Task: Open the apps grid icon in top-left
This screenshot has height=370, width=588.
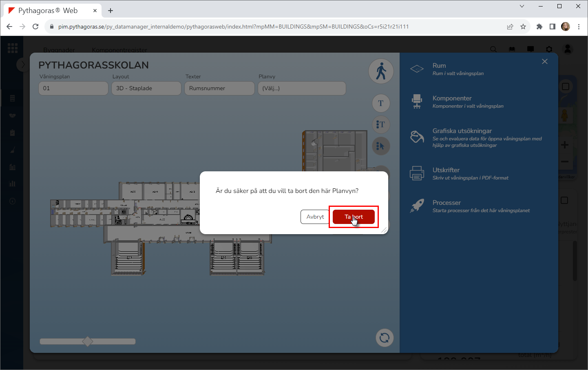Action: 13,48
